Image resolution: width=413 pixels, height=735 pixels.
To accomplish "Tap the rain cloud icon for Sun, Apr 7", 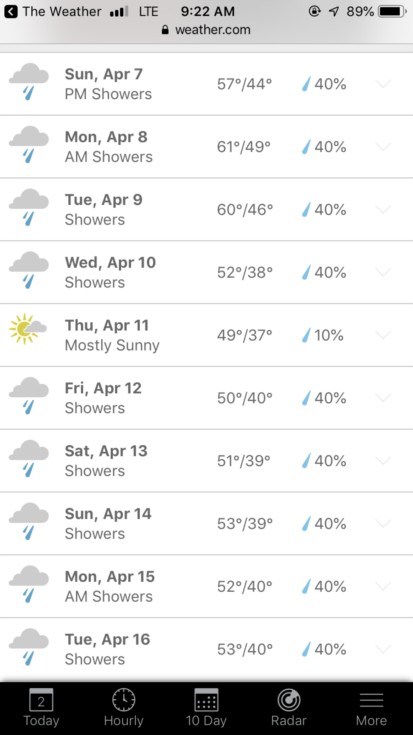I will point(29,82).
